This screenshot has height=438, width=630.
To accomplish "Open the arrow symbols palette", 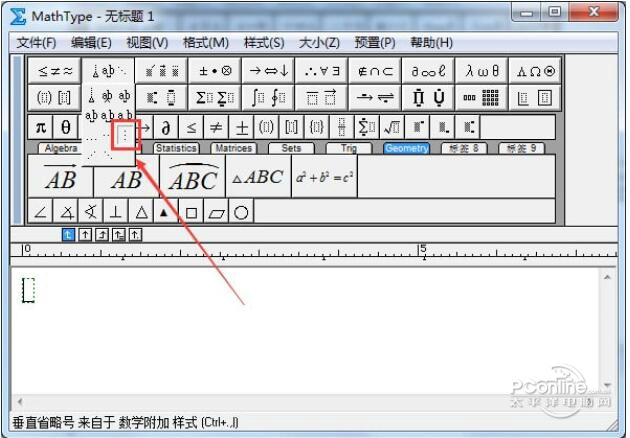I will coord(268,71).
